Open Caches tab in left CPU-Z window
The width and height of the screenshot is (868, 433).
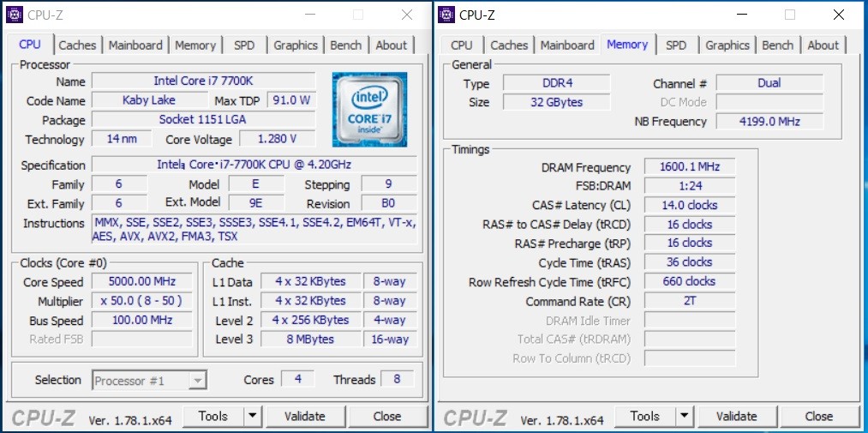coord(77,45)
